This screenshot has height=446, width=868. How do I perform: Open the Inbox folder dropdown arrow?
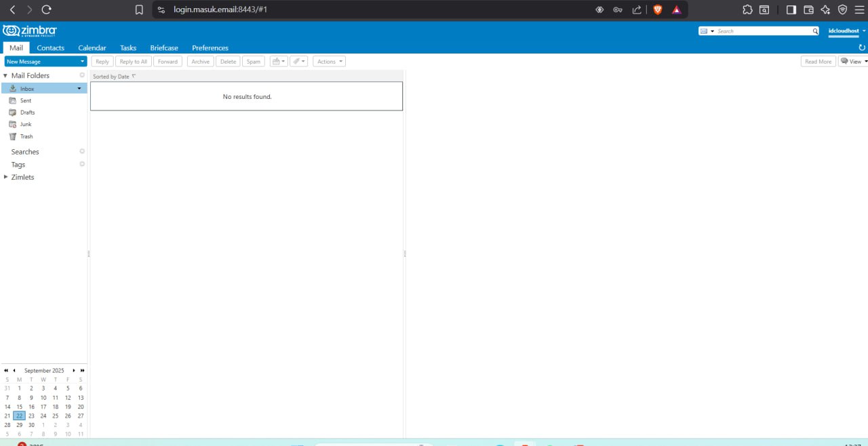point(79,89)
